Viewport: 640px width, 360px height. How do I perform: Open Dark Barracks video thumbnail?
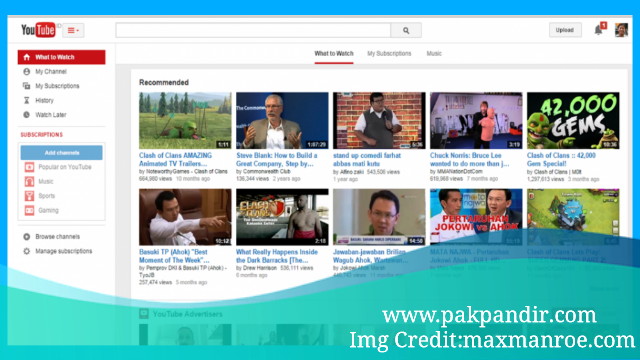(282, 217)
